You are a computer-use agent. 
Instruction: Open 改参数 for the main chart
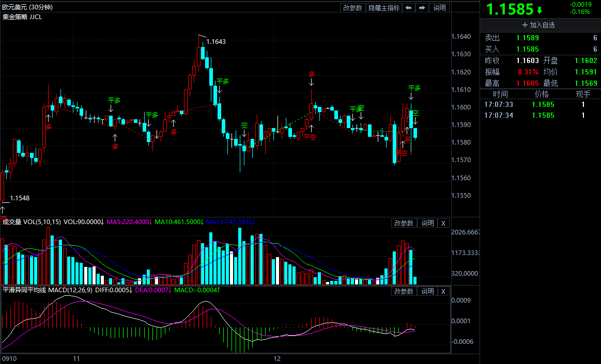click(x=352, y=8)
